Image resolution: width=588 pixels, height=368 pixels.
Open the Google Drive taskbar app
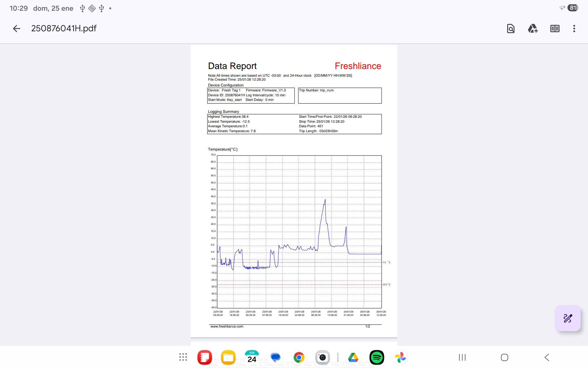click(x=353, y=357)
